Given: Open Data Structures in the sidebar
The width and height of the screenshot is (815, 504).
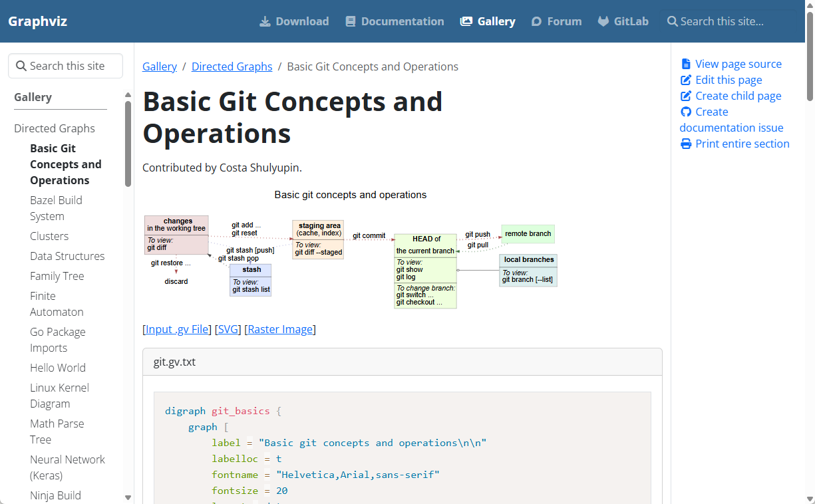Looking at the screenshot, I should pos(67,256).
